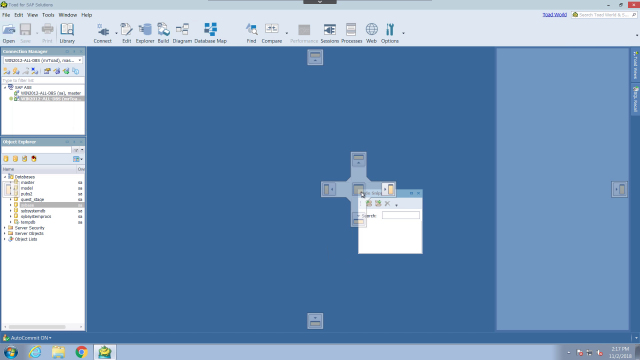Click the first new connection icon in Connection Manager
The image size is (640, 360).
(7, 71)
